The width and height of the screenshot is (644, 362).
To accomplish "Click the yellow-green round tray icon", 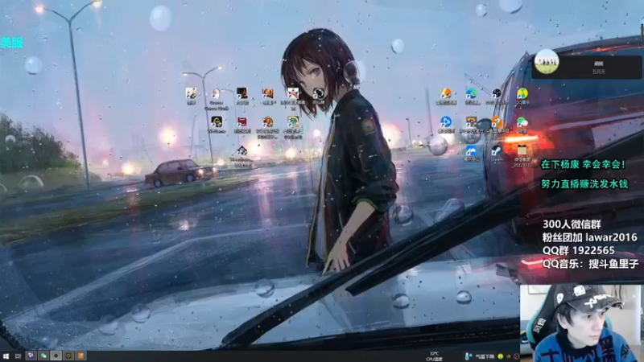I will click(500, 356).
